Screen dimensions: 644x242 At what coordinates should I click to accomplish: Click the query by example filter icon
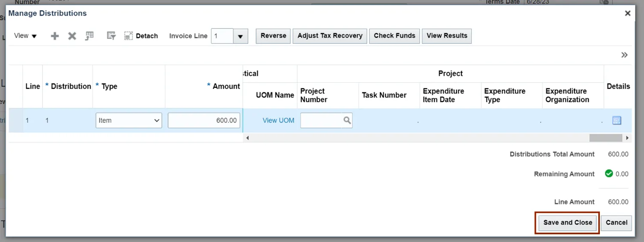[111, 36]
